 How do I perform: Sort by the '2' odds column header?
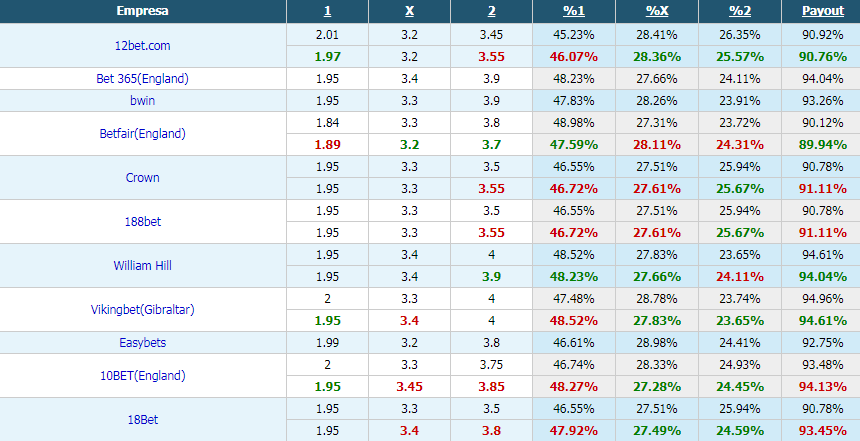click(x=491, y=11)
